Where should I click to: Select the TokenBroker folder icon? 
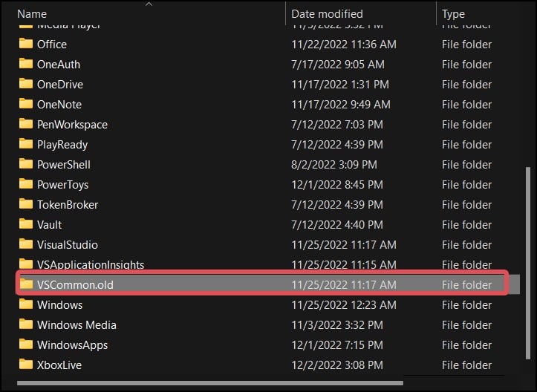point(26,204)
